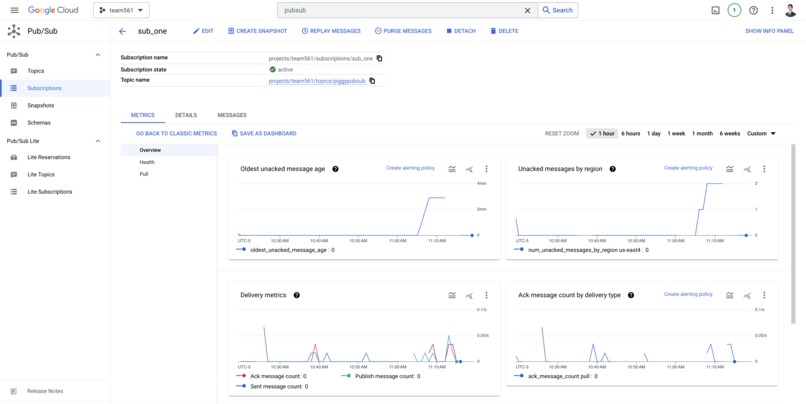Activate Cloud Shell terminal icon
This screenshot has height=404, width=806.
(x=716, y=10)
